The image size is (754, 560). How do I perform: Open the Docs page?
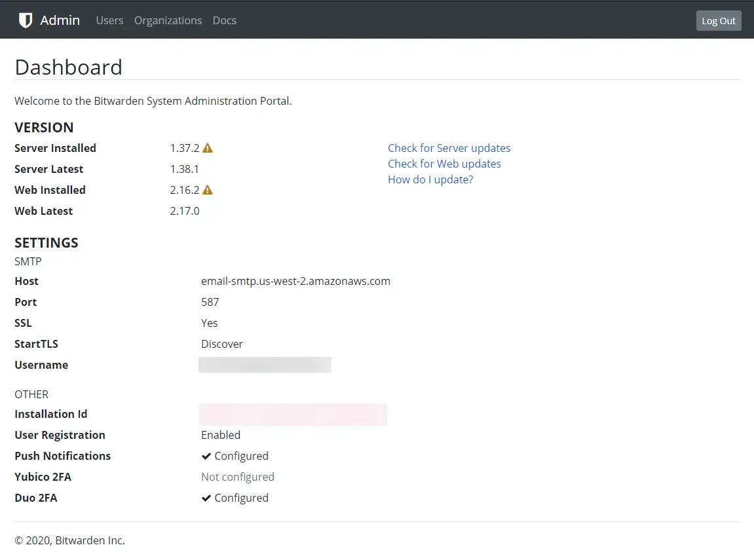tap(224, 20)
